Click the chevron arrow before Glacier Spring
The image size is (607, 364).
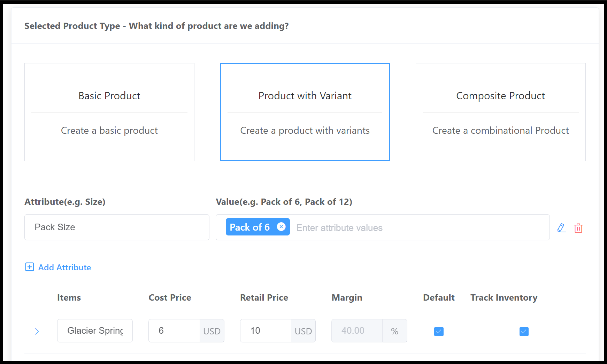click(37, 331)
